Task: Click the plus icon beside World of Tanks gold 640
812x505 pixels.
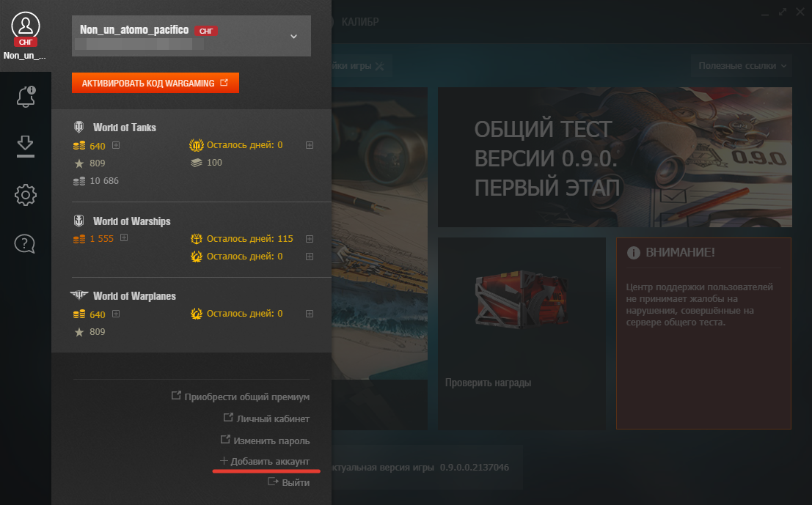Action: (x=116, y=145)
